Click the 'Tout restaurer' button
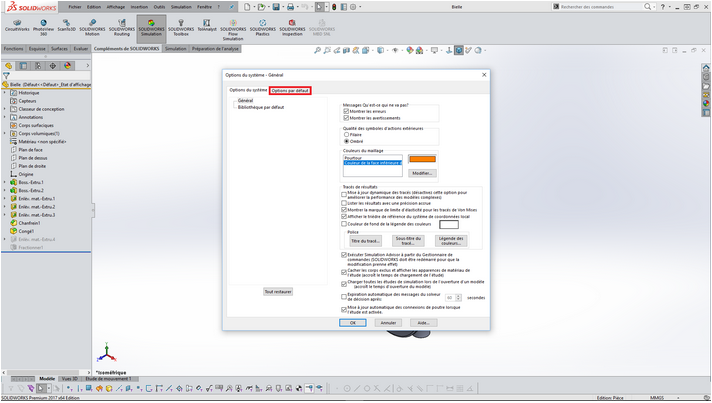The image size is (712, 403). (x=278, y=291)
